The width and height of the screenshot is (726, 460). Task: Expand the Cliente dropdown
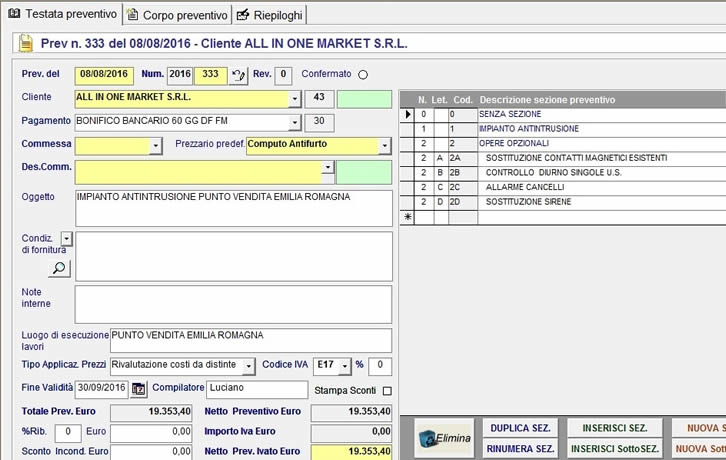point(294,99)
